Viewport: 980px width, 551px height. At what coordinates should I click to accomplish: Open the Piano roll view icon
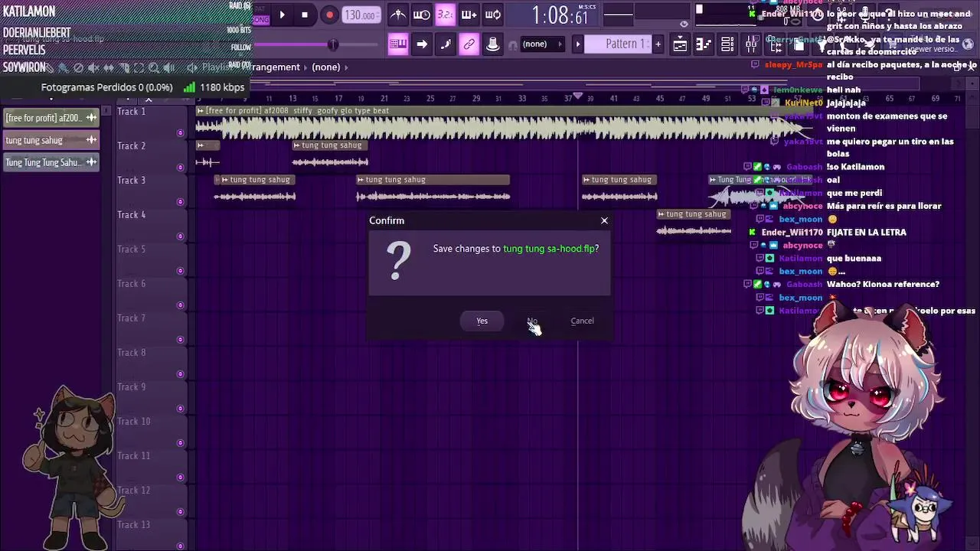pyautogui.click(x=704, y=45)
